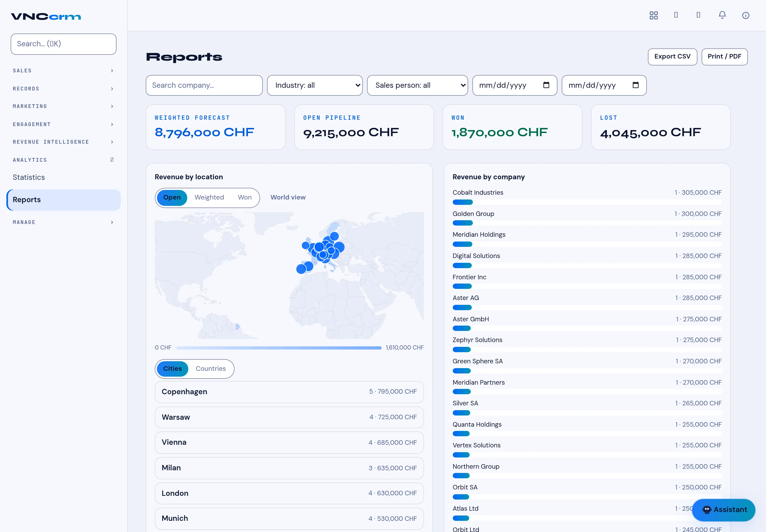
Task: Click the World view link
Action: (x=288, y=197)
